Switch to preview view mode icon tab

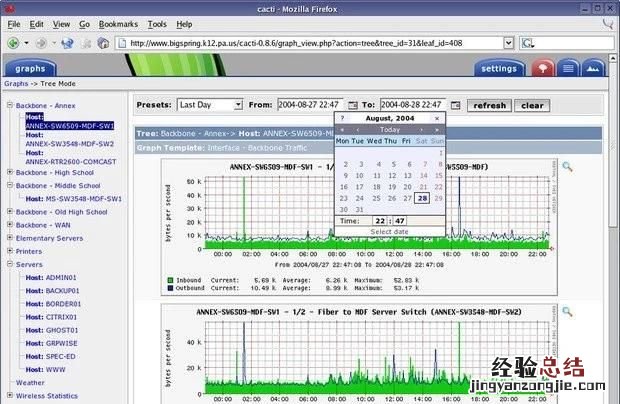[x=592, y=69]
